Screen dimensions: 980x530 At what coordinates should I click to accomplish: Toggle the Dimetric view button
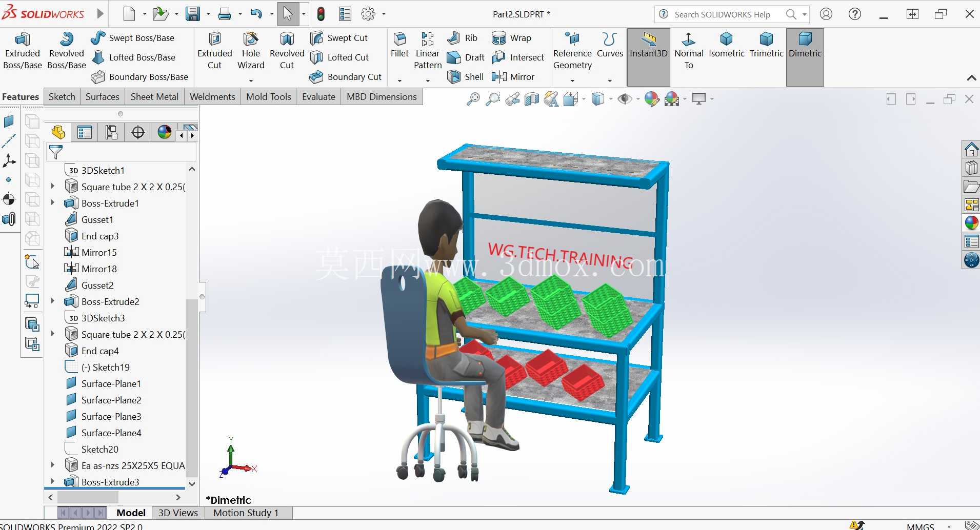point(805,57)
